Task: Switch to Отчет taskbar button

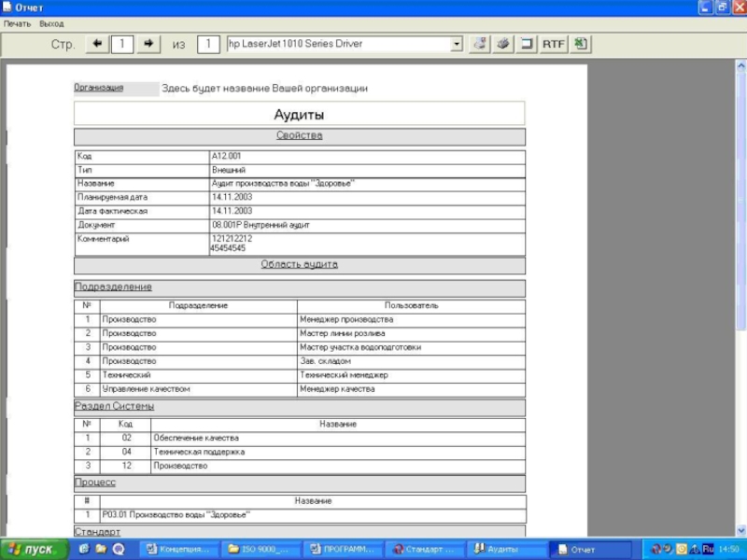Action: [590, 550]
